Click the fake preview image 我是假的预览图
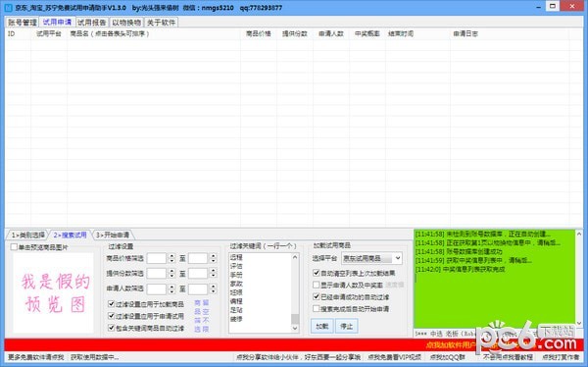 (x=54, y=292)
